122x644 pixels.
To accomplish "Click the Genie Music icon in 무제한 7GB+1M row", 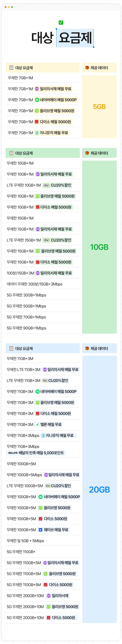I will pyautogui.click(x=37, y=133).
